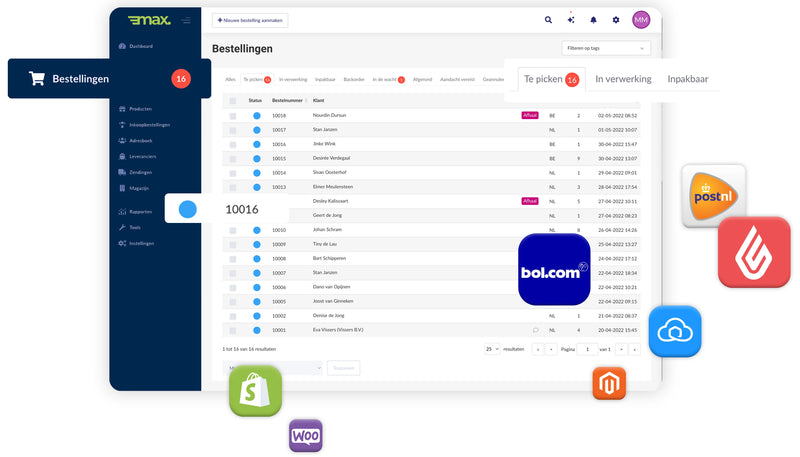
Task: Click the Rapporten chart icon
Action: coord(122,211)
